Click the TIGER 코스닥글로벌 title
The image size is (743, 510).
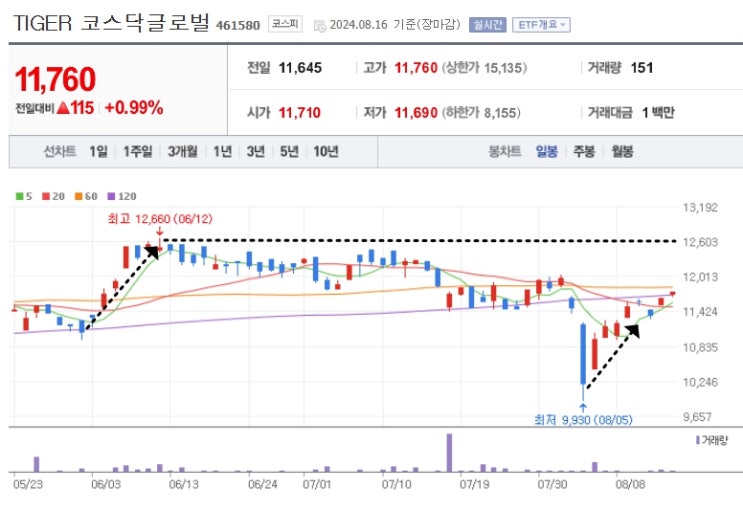click(x=111, y=23)
